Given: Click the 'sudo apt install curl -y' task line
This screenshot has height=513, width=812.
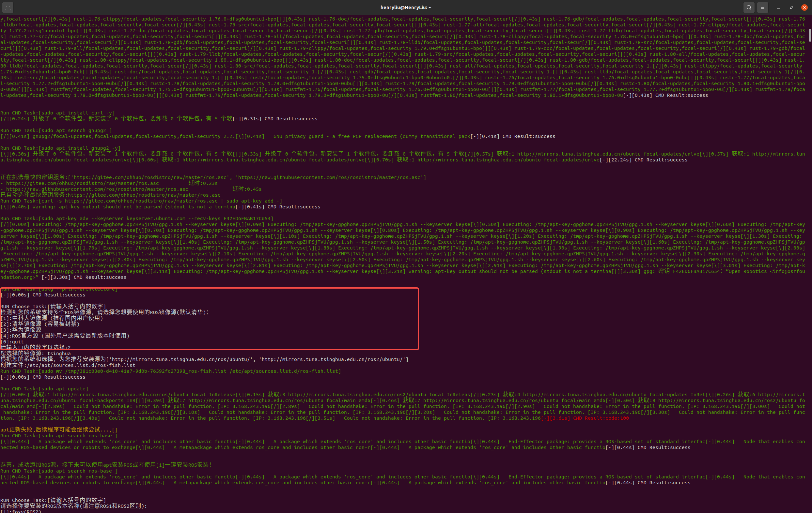Looking at the screenshot, I should pos(57,113).
